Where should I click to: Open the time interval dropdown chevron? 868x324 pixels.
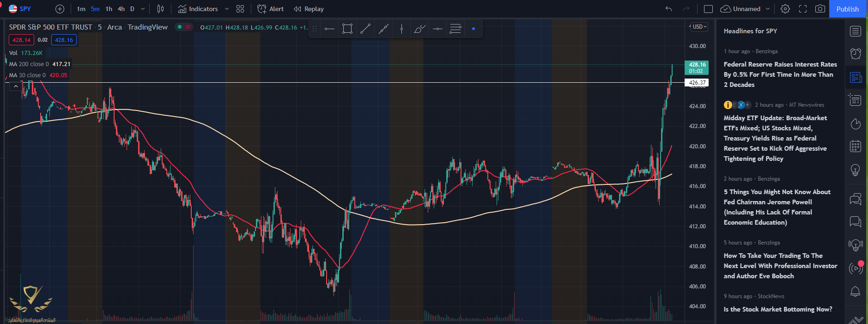pos(143,9)
